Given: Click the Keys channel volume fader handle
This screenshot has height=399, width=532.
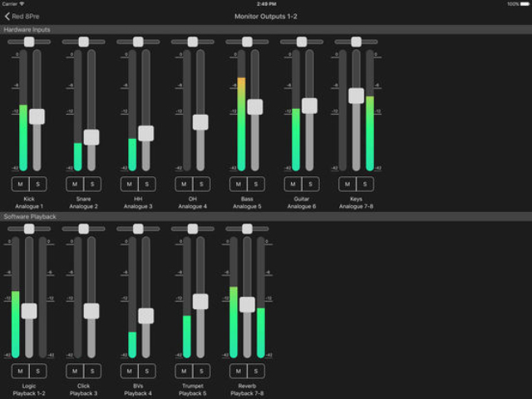Looking at the screenshot, I should tap(356, 96).
